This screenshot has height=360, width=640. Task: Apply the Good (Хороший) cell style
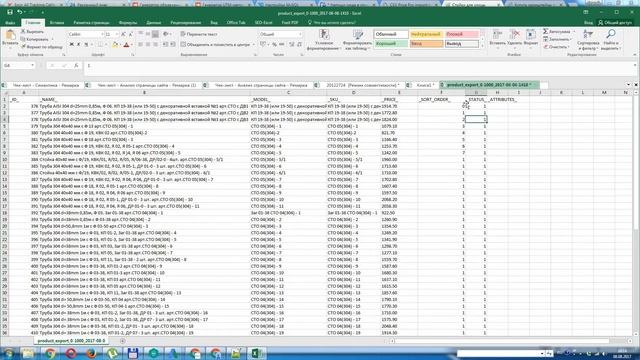click(x=391, y=43)
